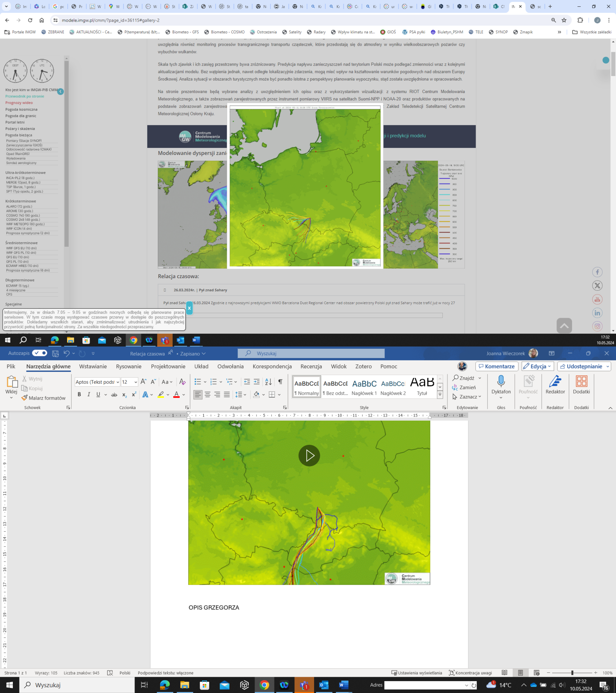
Task: Open the Układ ribbon tab
Action: pos(201,366)
